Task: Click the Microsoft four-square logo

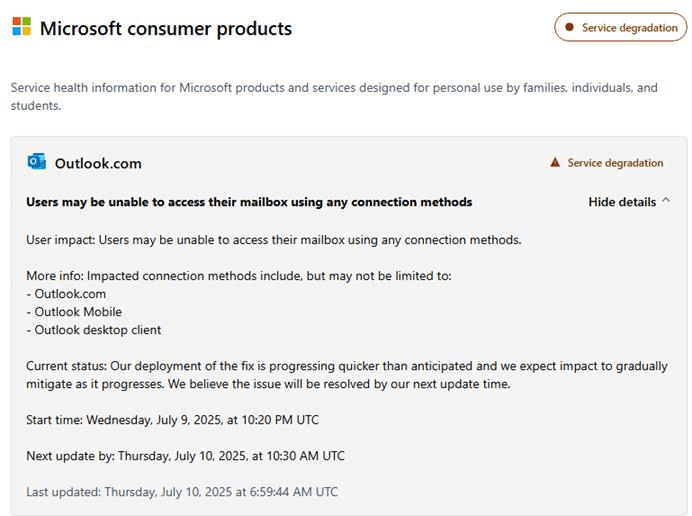Action: [21, 27]
